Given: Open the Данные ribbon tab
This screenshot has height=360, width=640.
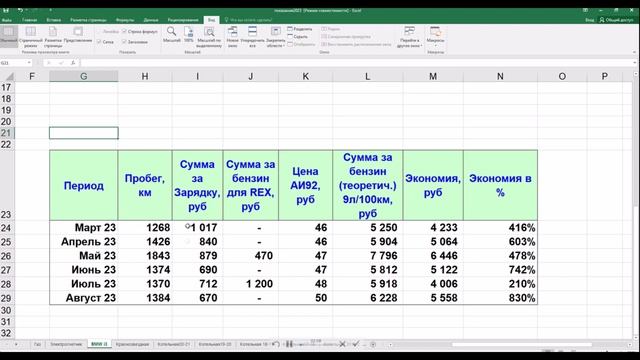Looking at the screenshot, I should coord(151,20).
